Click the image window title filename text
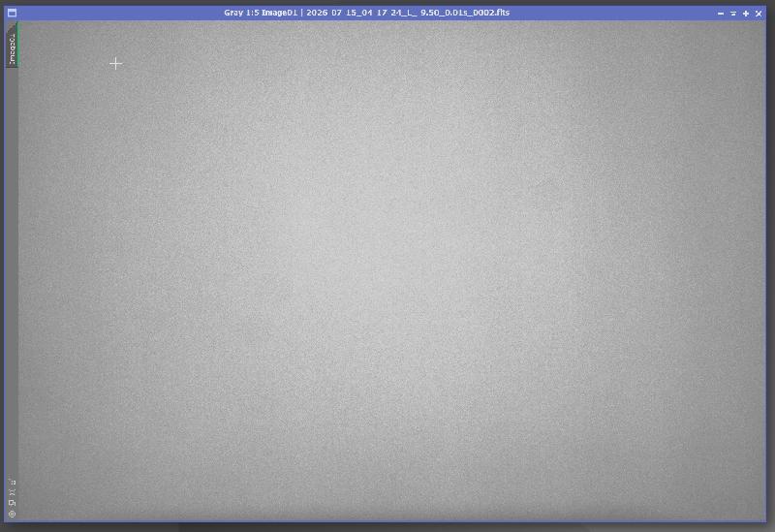Viewport: 775px width, 532px height. point(366,13)
